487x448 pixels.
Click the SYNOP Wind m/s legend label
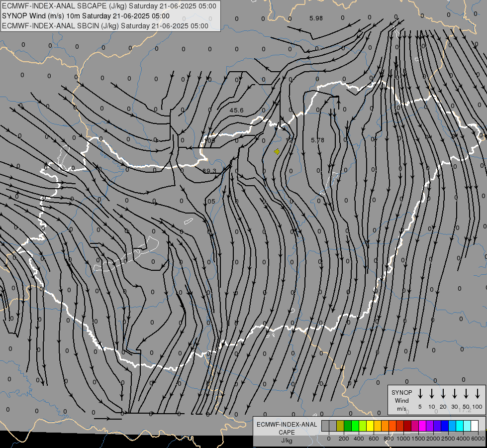tap(401, 401)
